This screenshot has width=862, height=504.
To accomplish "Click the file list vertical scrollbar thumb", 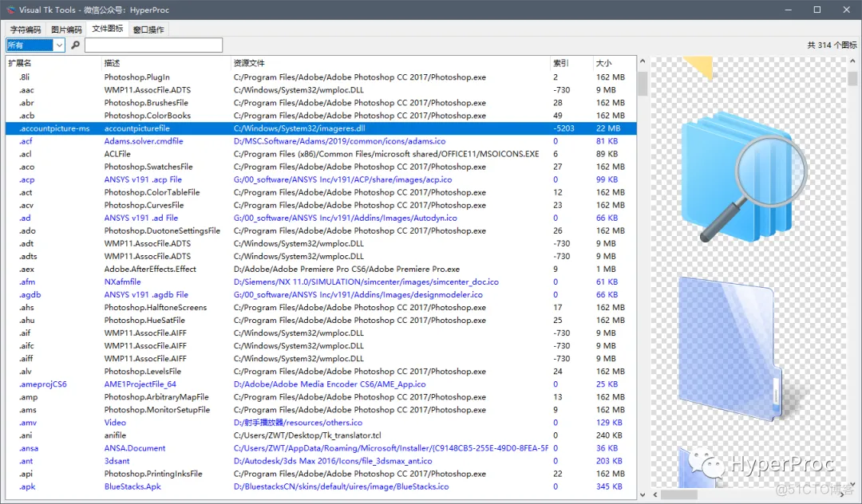I will pos(642,83).
